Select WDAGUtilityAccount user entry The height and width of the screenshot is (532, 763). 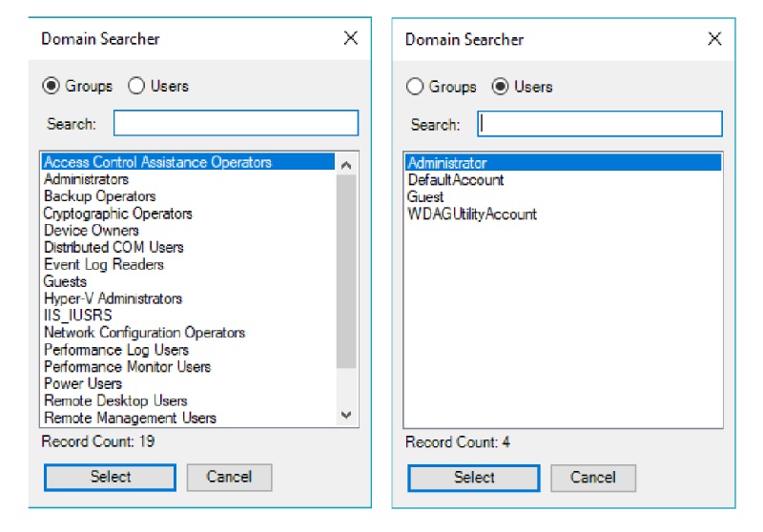[472, 214]
